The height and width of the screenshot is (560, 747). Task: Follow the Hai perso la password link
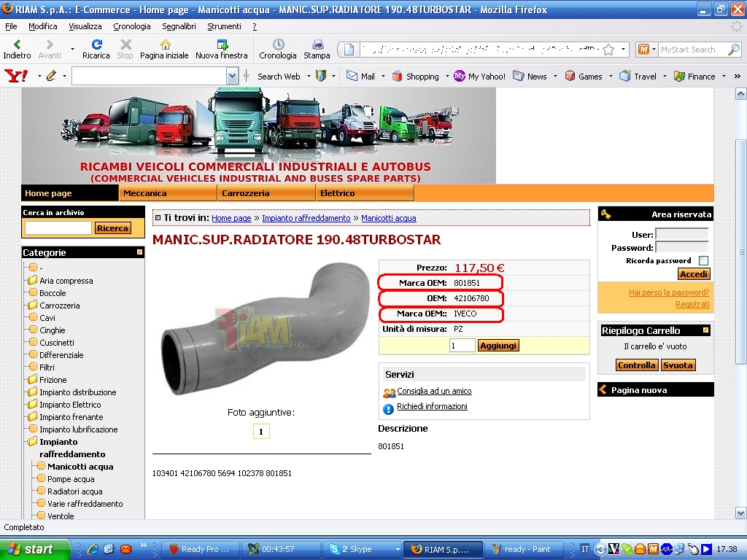[668, 292]
